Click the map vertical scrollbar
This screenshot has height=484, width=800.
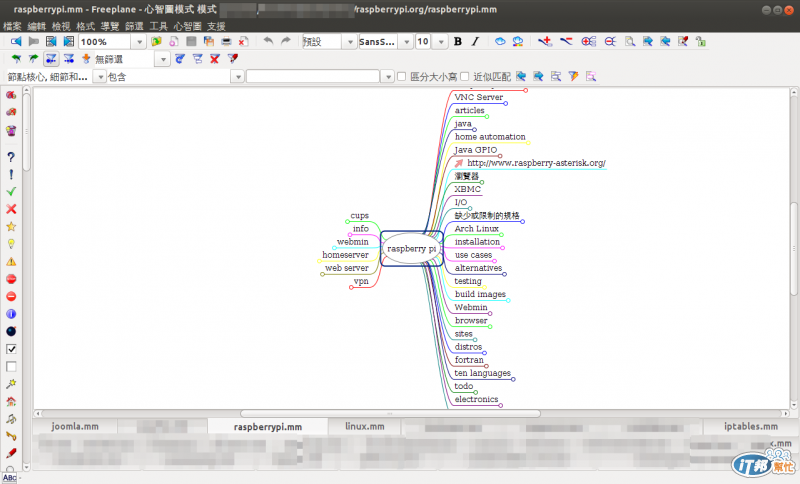[794, 248]
